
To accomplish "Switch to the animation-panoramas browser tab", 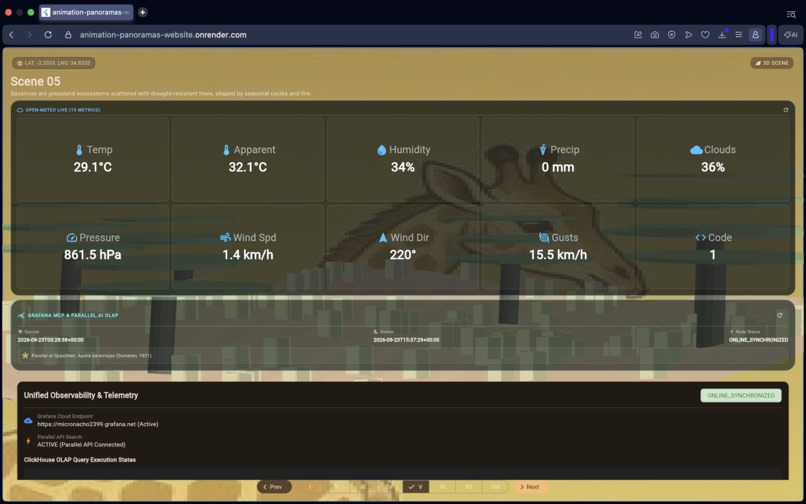I will coord(86,12).
